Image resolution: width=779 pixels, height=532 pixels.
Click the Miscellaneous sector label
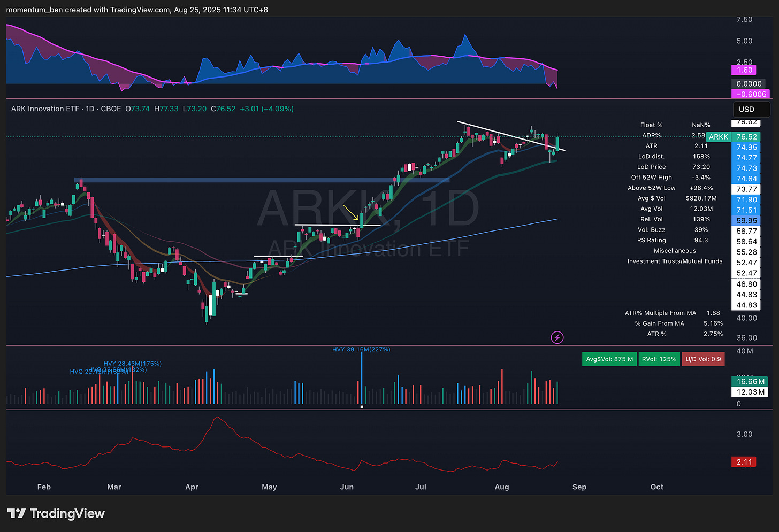675,251
